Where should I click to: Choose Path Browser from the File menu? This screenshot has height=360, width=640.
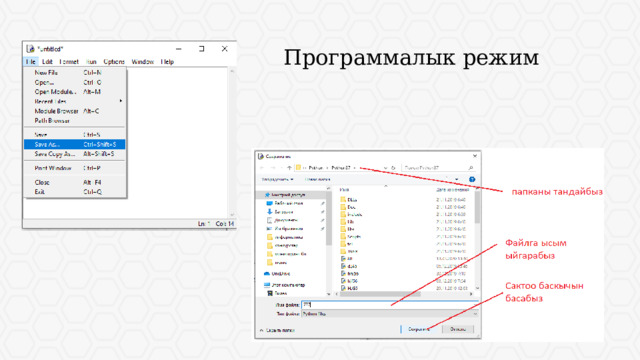(x=75, y=121)
